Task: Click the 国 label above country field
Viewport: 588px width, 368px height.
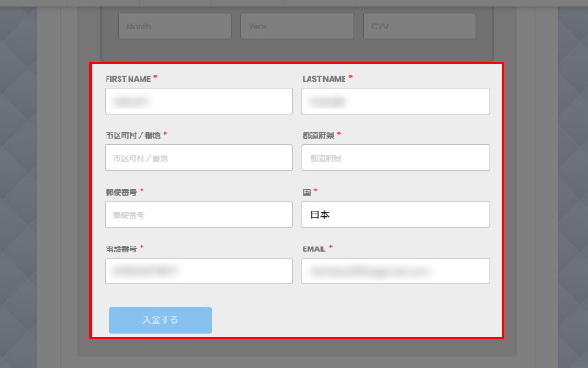Action: tap(306, 191)
